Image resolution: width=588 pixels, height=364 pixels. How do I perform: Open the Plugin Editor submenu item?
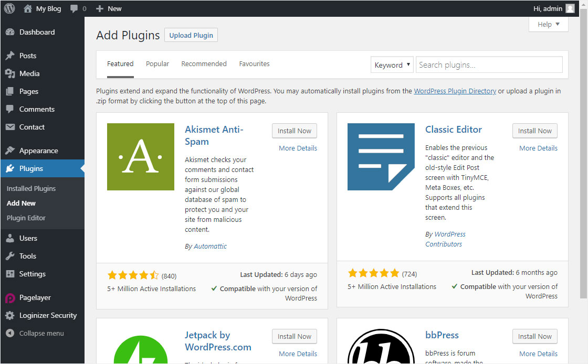tap(26, 218)
